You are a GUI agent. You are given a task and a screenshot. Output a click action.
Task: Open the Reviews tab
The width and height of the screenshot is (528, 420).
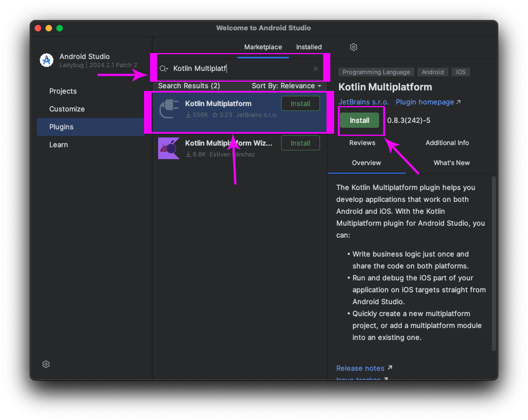click(362, 143)
